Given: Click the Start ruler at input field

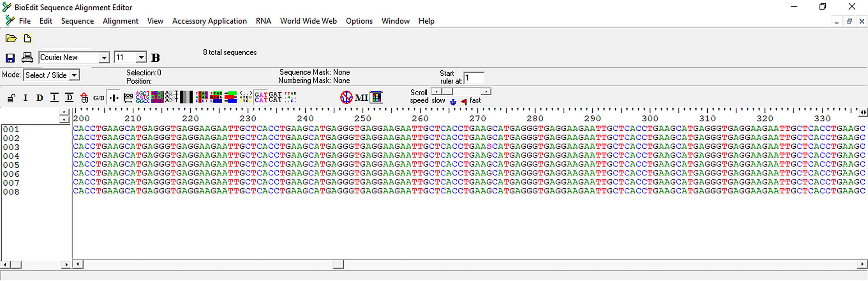Looking at the screenshot, I should 474,78.
